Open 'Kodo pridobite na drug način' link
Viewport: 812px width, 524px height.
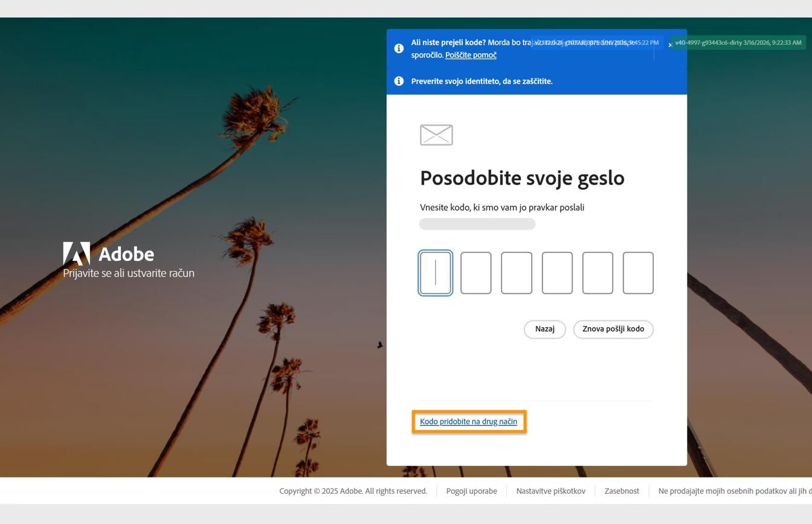[469, 421]
